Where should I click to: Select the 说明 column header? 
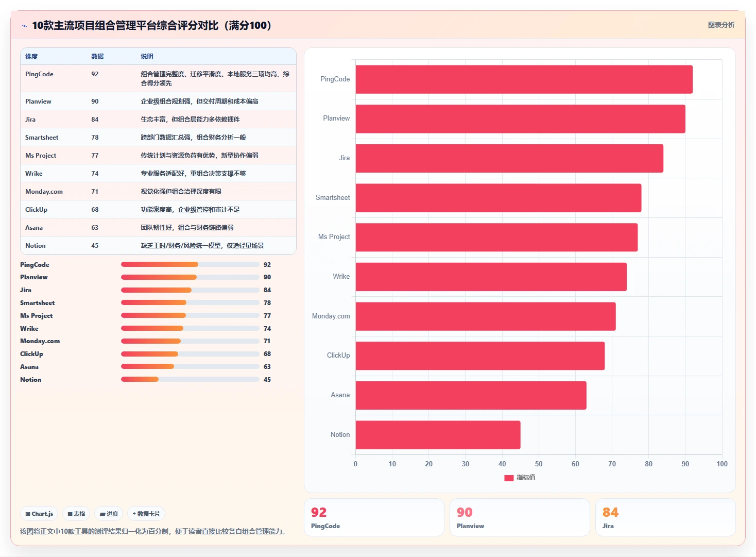tap(147, 57)
